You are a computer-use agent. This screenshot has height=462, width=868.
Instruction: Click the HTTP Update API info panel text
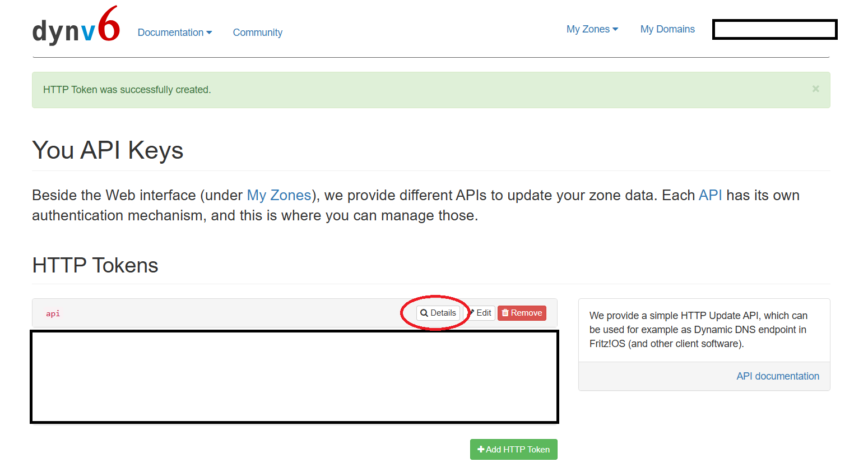(x=698, y=330)
